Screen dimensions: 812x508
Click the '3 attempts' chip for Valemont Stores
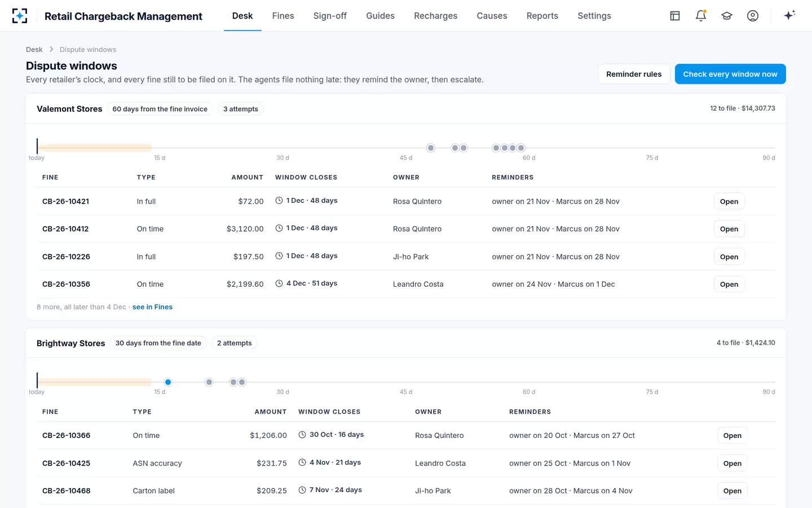241,109
